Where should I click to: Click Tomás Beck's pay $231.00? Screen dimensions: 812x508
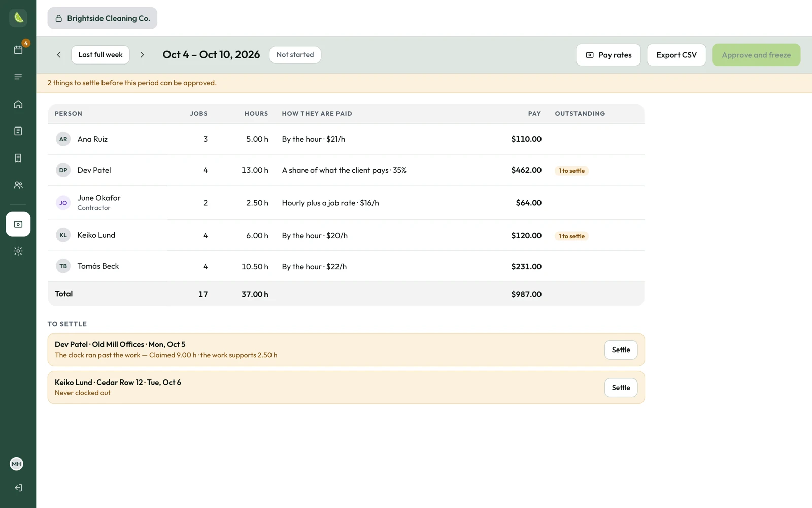[x=526, y=267]
